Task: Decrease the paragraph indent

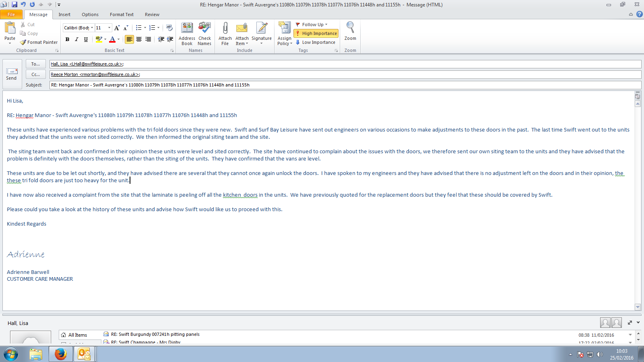Action: point(161,39)
